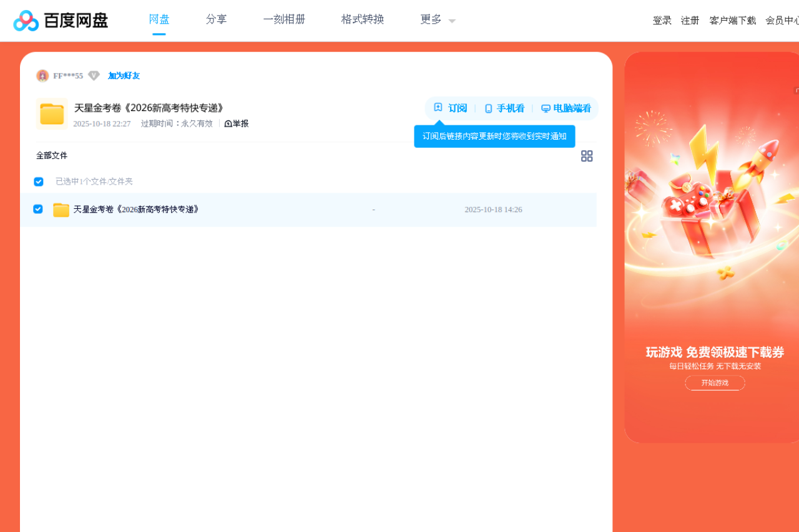The height and width of the screenshot is (532, 799).
Task: Expand the 更多 dropdown menu
Action: pyautogui.click(x=435, y=19)
